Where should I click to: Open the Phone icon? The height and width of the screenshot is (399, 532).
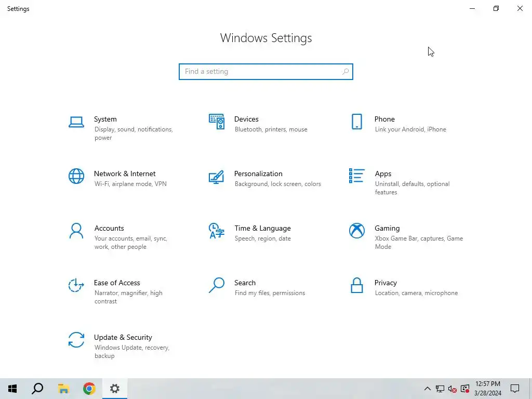356,122
